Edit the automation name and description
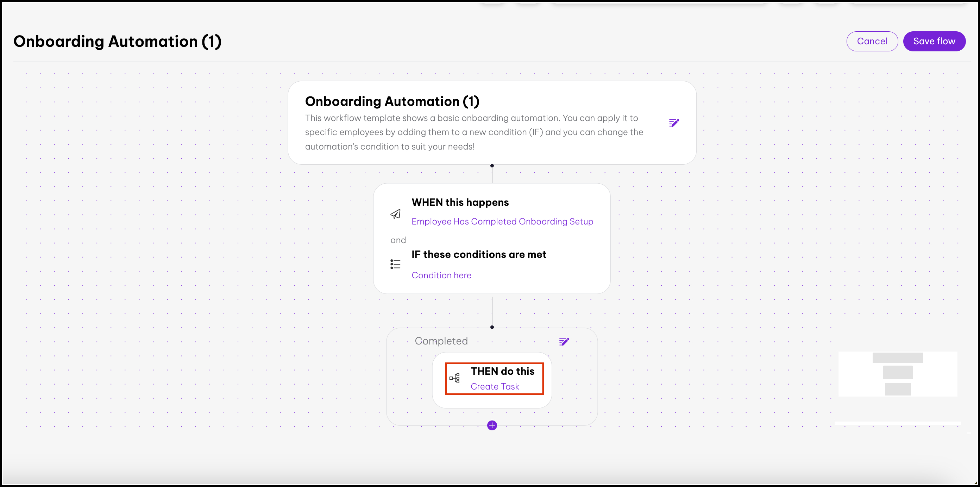Viewport: 980px width, 487px height. click(x=673, y=123)
